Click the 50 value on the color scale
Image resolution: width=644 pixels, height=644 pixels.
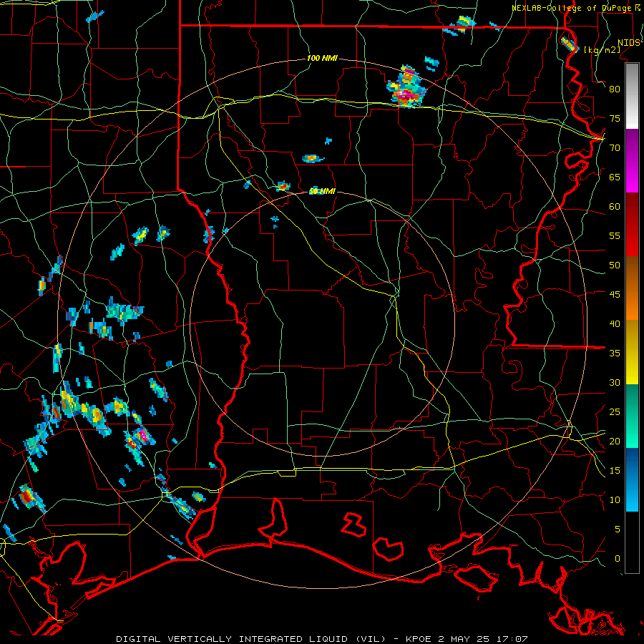click(615, 265)
